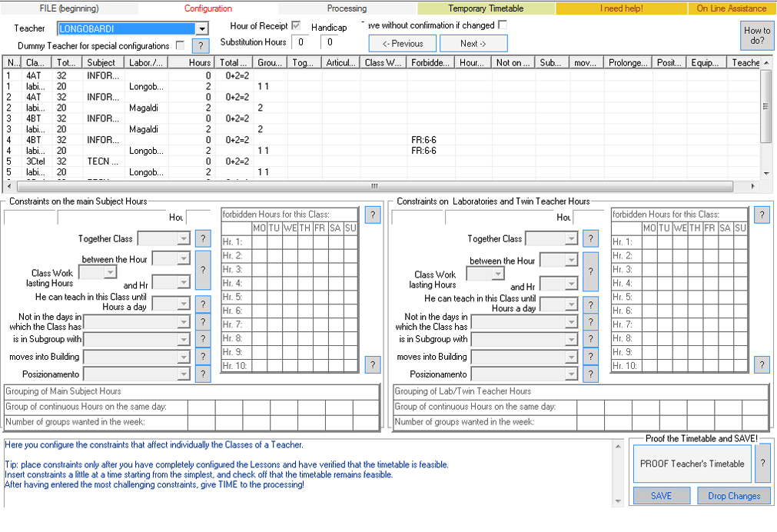Open main Subject Posizionamento dropdown
The image size is (777, 532).
point(184,374)
